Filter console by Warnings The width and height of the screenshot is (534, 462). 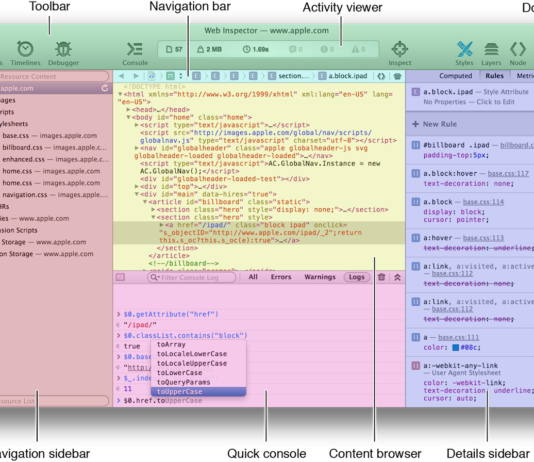tap(320, 277)
